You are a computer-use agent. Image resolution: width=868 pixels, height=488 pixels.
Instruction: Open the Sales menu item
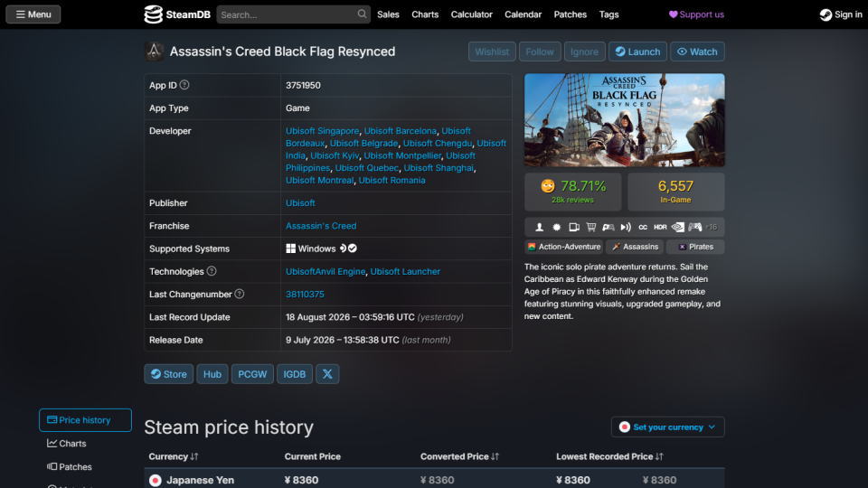[388, 14]
